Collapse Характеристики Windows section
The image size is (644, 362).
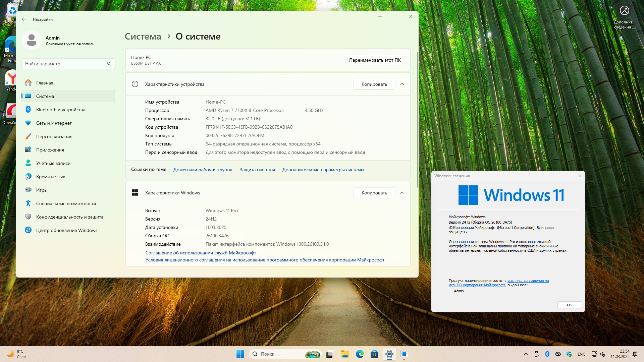[402, 193]
